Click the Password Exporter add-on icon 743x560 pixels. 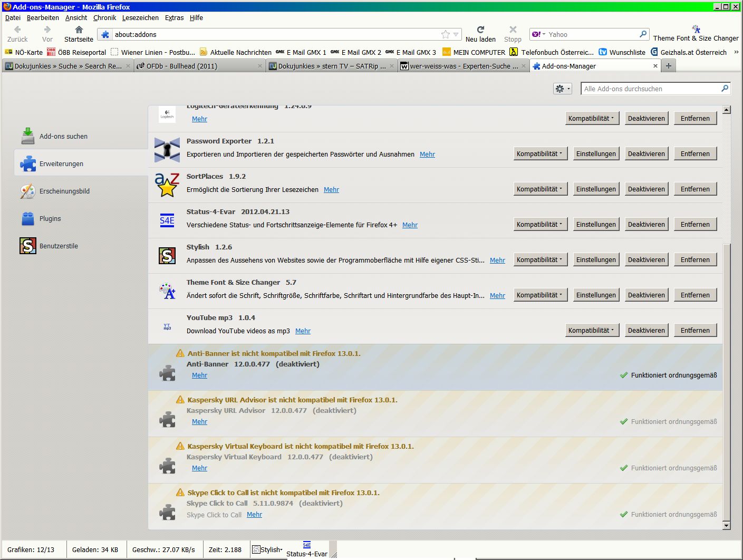point(167,150)
